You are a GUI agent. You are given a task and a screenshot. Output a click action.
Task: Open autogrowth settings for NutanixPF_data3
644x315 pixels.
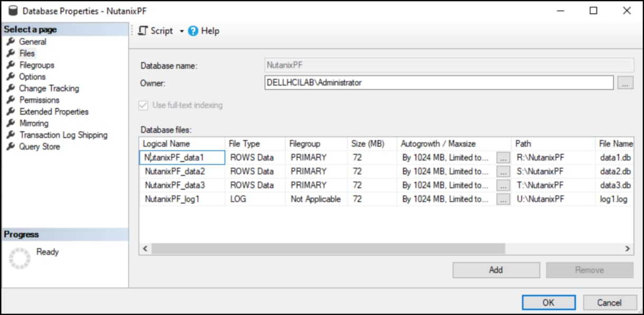[x=503, y=185]
